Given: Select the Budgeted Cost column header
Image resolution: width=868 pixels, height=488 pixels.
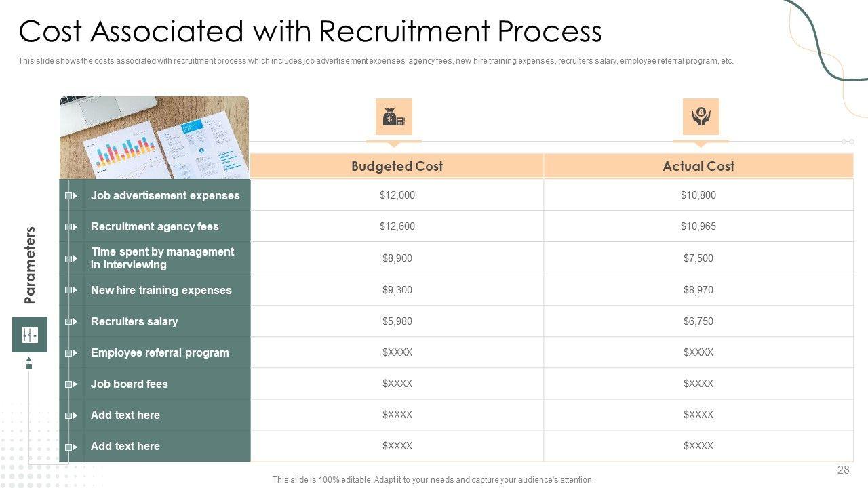Looking at the screenshot, I should [397, 166].
